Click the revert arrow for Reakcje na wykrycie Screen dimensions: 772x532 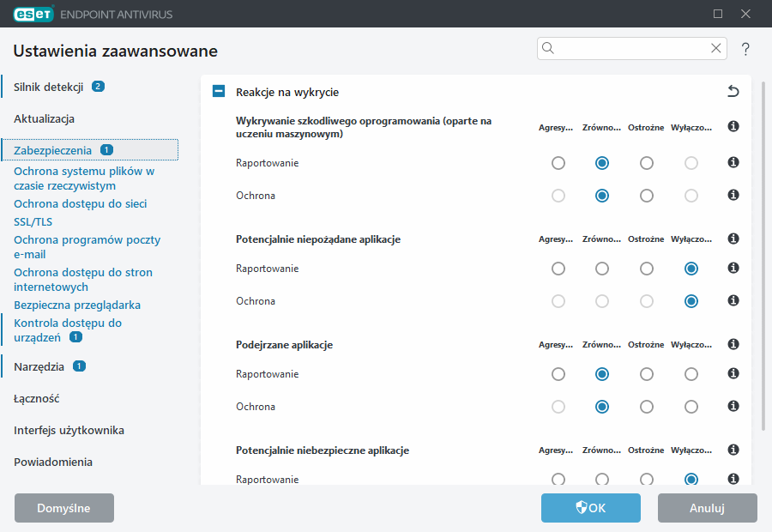(x=733, y=92)
